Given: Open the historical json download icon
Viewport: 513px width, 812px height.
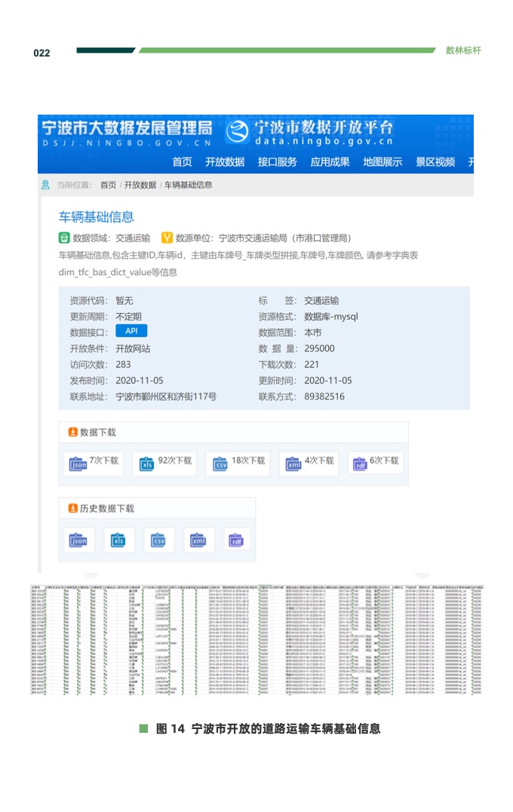Looking at the screenshot, I should [78, 540].
